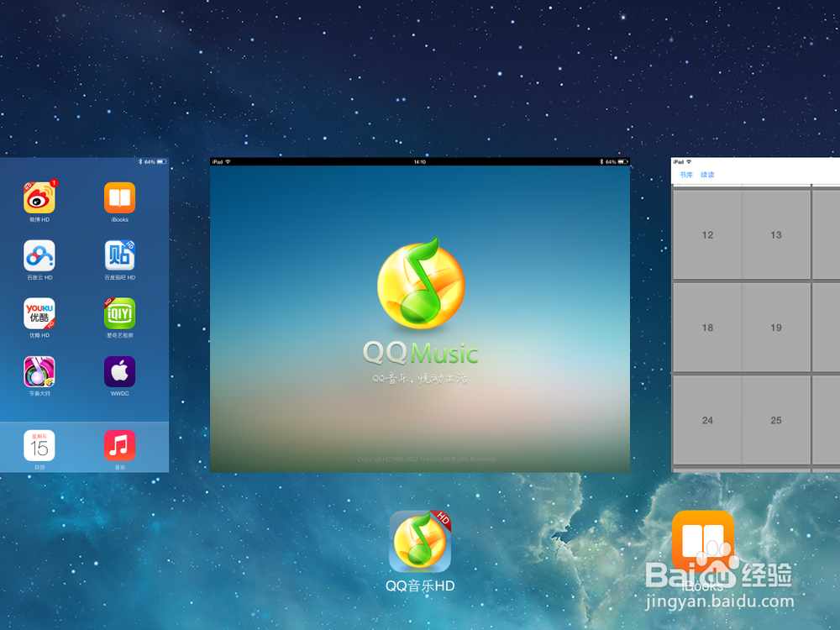Click battery indicator on home screen card
Image resolution: width=840 pixels, height=630 pixels.
point(161,162)
